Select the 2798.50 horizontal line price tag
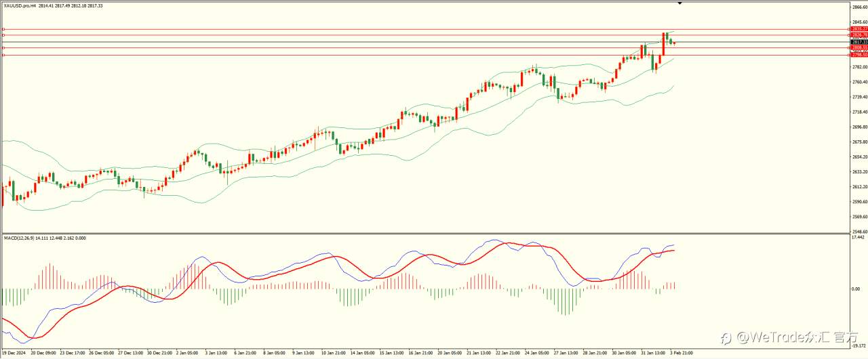This screenshot has height=359, width=868. [859, 55]
